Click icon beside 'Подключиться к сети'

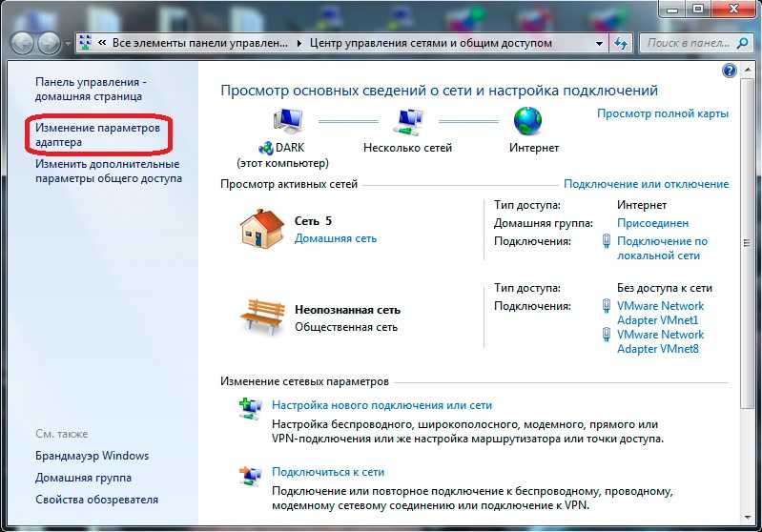[x=250, y=476]
